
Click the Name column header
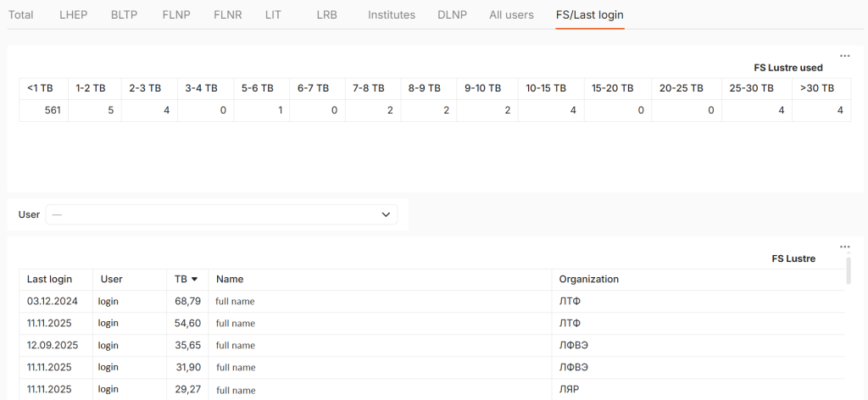click(x=230, y=280)
